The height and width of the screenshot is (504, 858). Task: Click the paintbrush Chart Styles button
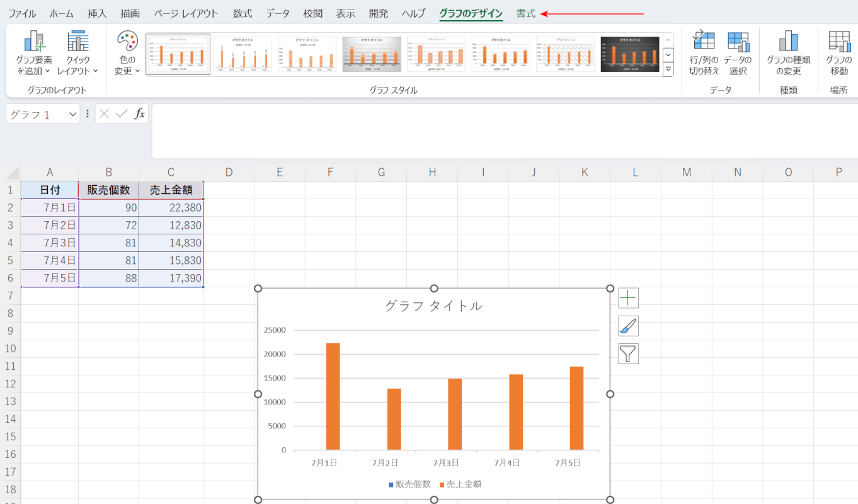coord(629,326)
